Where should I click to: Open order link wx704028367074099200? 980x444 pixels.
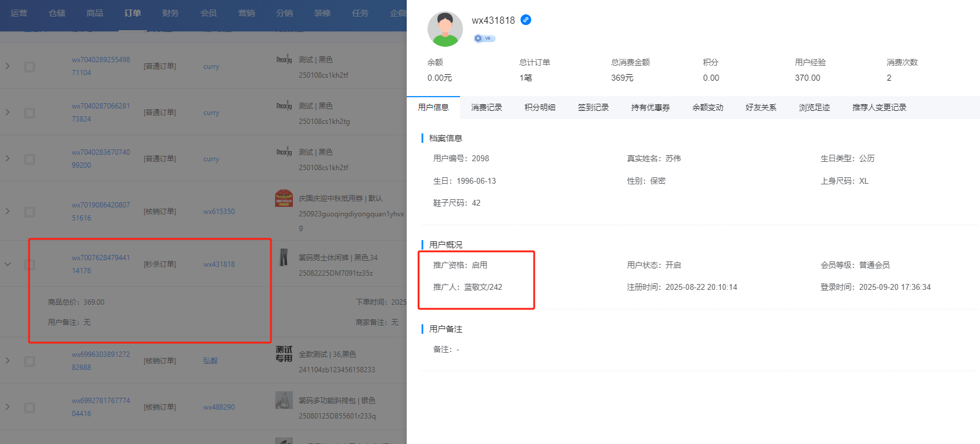(x=101, y=159)
